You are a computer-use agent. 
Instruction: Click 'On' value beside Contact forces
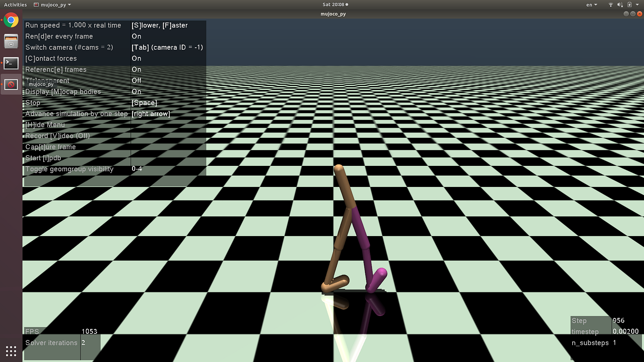click(x=136, y=58)
